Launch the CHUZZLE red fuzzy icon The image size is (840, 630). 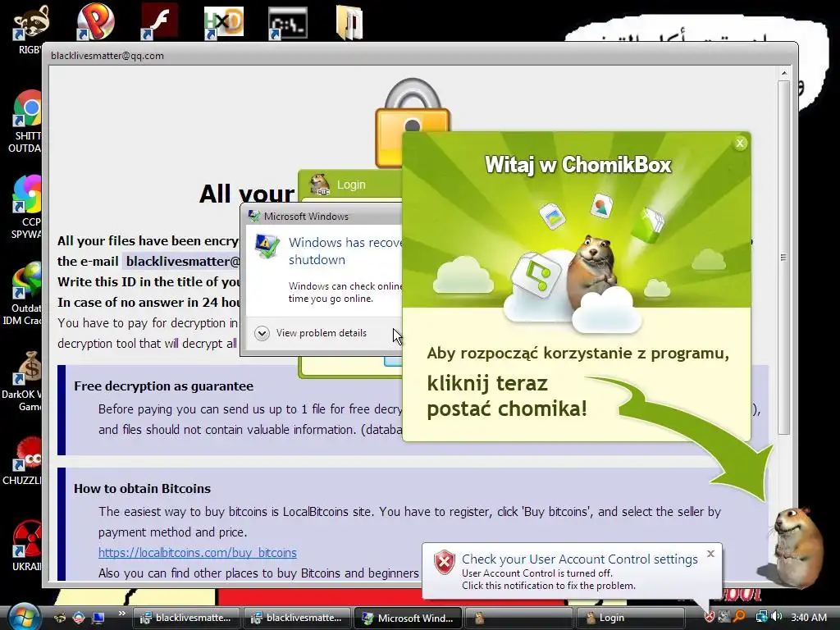(24, 461)
